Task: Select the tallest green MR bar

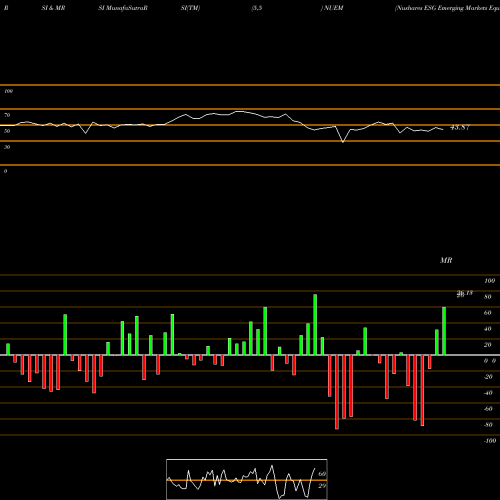Action: click(x=315, y=325)
